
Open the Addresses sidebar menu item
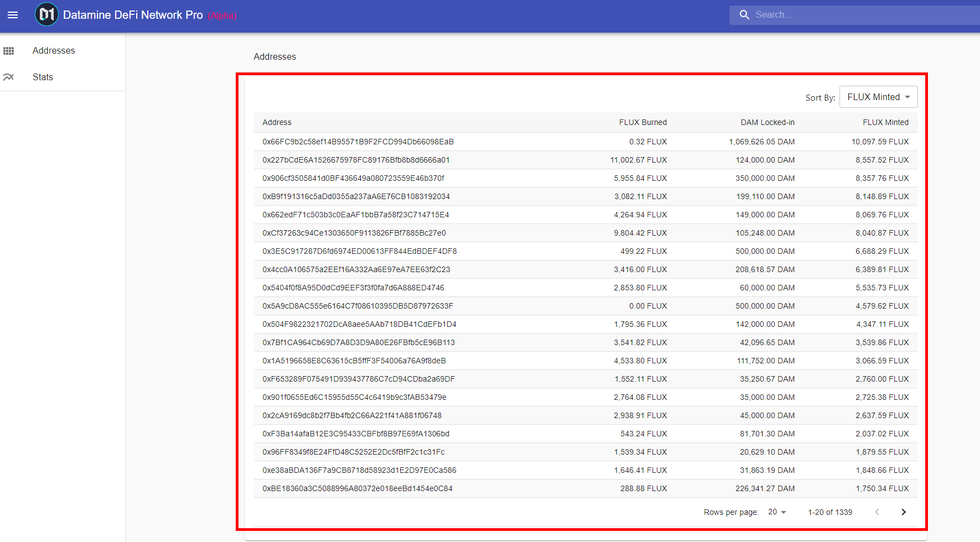pyautogui.click(x=63, y=50)
